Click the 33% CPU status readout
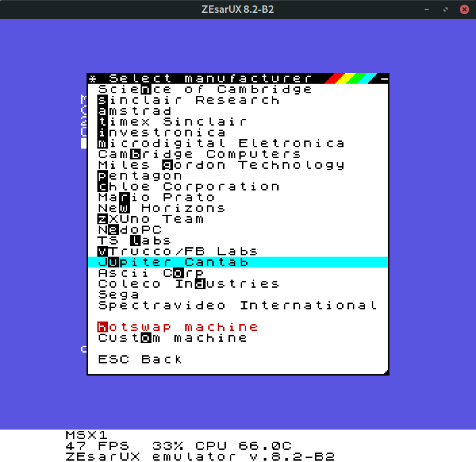This screenshot has height=462, width=476. (x=190, y=446)
